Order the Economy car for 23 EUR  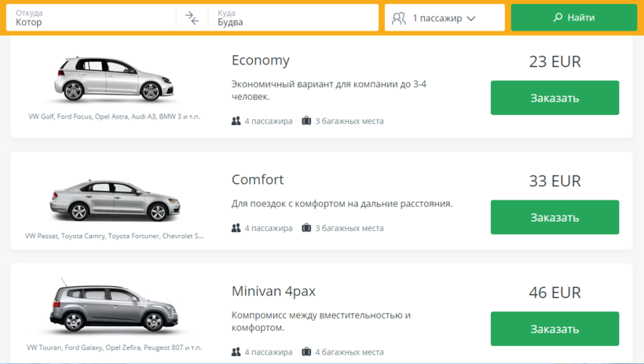coord(554,98)
